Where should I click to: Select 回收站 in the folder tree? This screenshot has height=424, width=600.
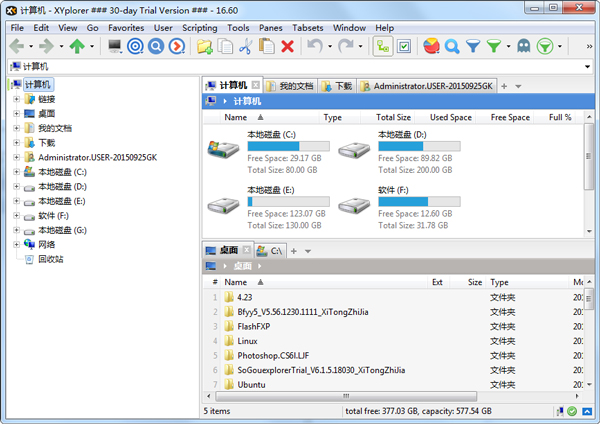[x=51, y=259]
